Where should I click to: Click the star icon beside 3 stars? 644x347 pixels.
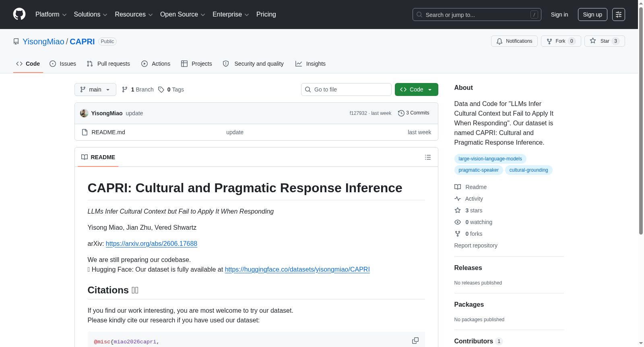[x=458, y=210]
